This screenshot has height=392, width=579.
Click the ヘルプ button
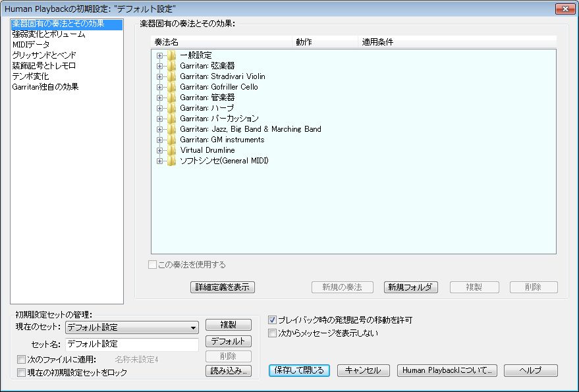click(531, 370)
